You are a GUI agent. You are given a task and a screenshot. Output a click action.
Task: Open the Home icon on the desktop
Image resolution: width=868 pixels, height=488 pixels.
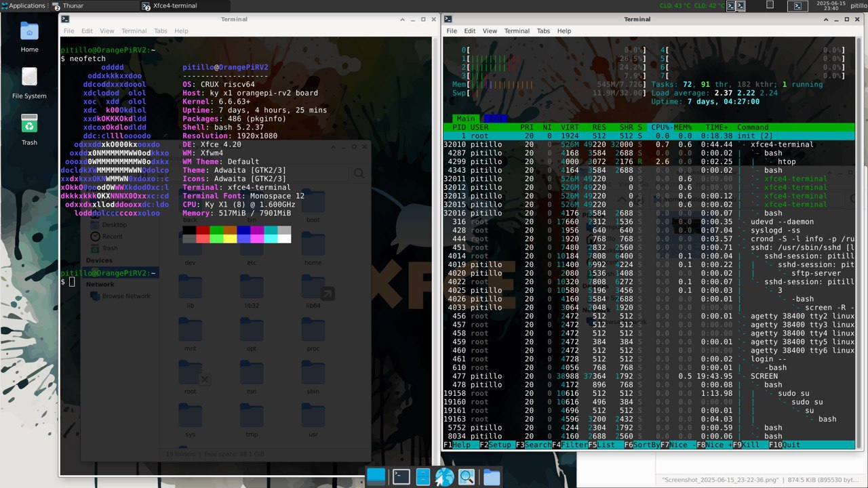coord(28,35)
